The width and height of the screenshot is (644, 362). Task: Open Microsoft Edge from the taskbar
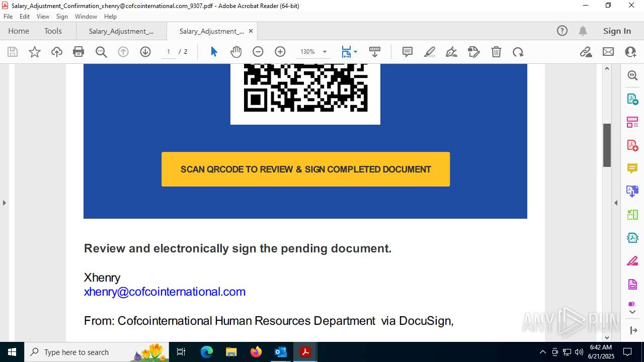(x=207, y=352)
